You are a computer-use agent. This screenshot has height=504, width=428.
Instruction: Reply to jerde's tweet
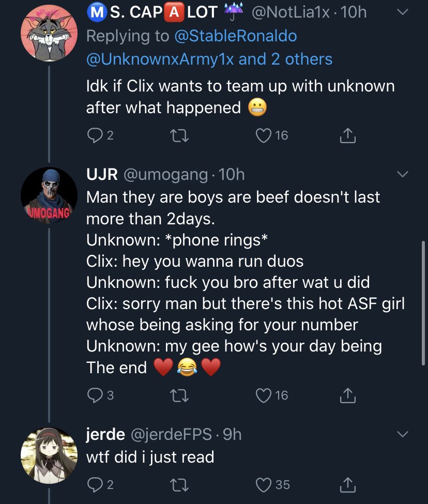[94, 484]
